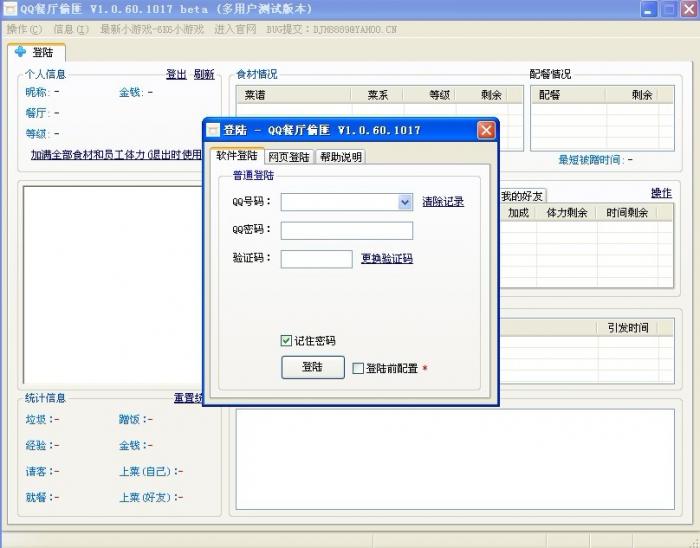Click the app icon in main title bar
Image resolution: width=700 pixels, height=548 pixels.
coord(10,9)
